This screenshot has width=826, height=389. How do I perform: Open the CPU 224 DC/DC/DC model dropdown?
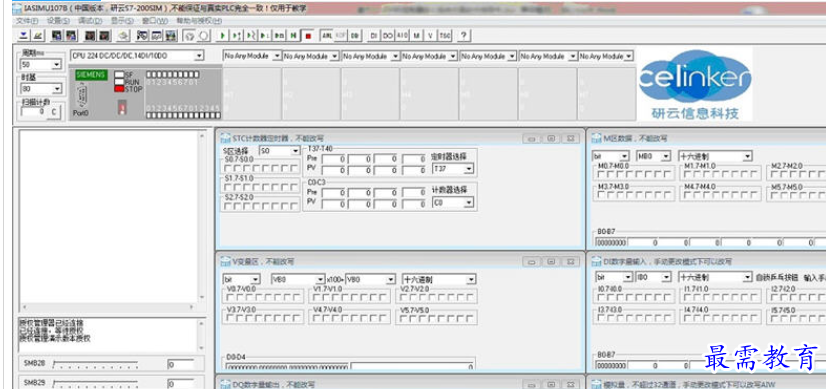[137, 55]
